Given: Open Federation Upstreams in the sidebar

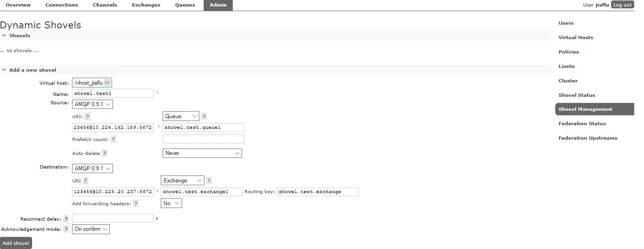Looking at the screenshot, I should coord(588,138).
